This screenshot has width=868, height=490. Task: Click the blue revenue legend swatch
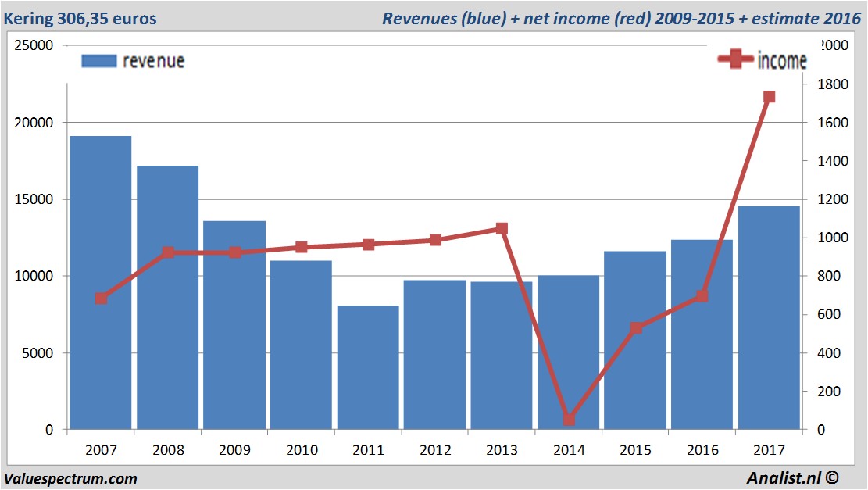(98, 61)
